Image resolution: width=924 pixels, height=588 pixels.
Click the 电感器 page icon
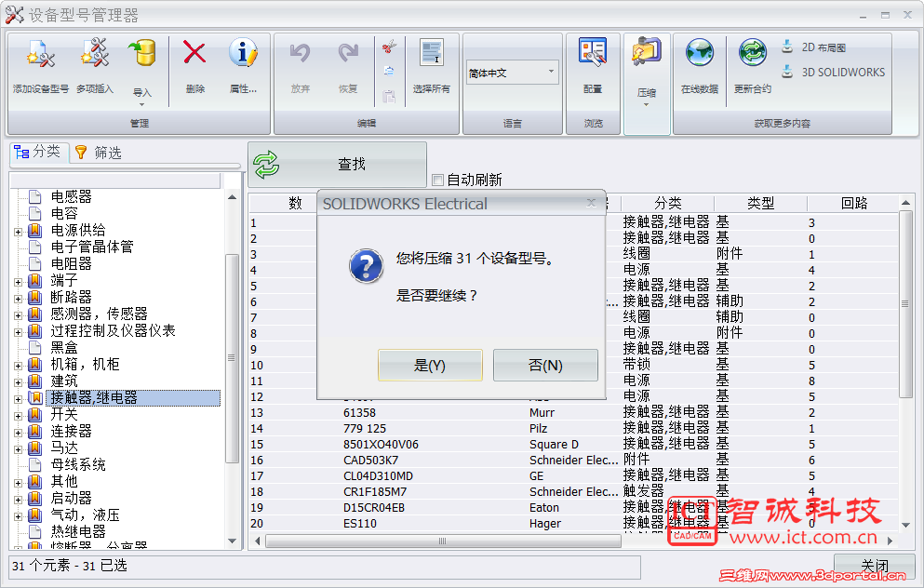coord(35,196)
